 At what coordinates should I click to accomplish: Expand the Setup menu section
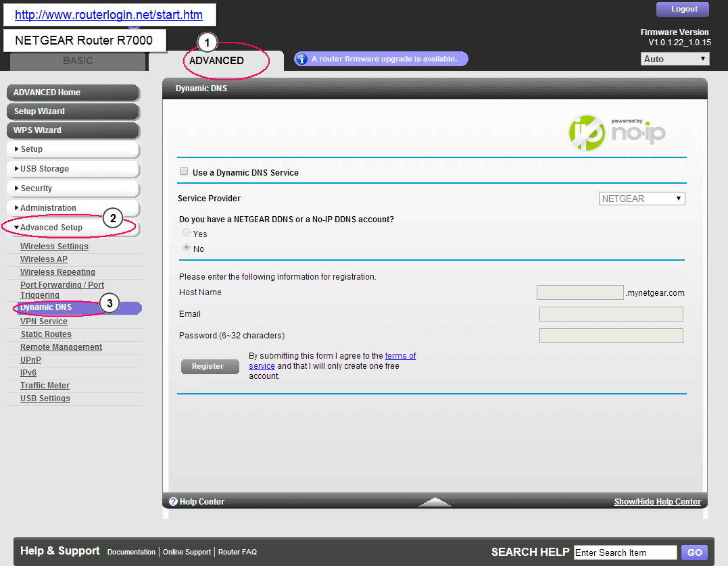coord(73,149)
